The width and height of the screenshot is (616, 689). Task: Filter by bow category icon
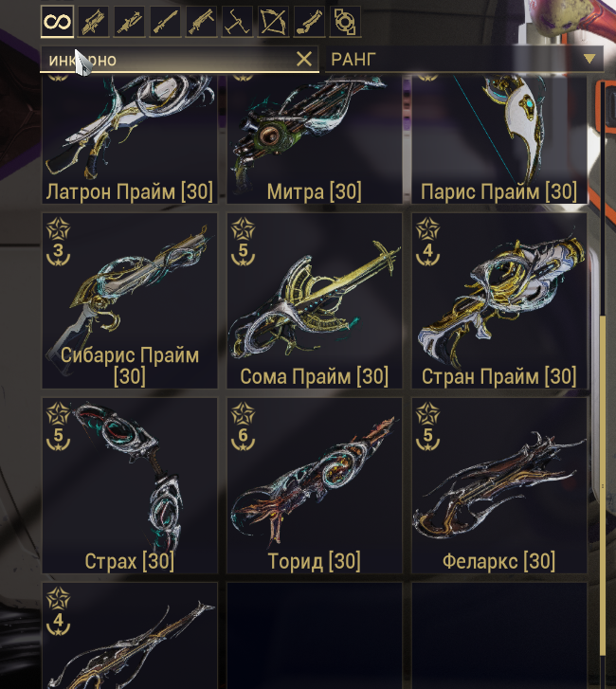coord(273,21)
